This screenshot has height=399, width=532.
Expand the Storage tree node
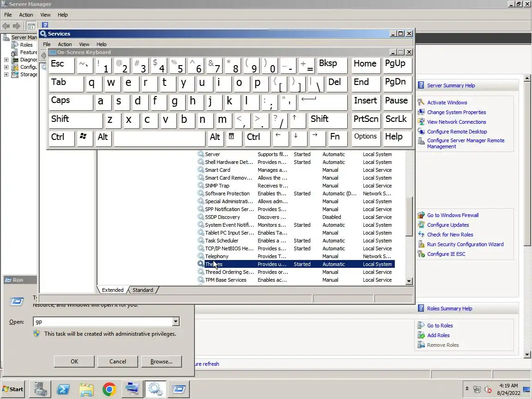pos(6,75)
